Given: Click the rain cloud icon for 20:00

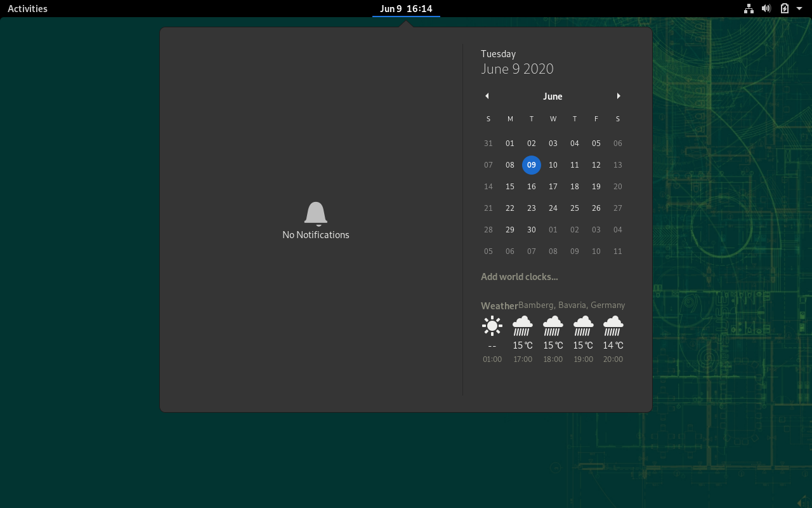Looking at the screenshot, I should pos(613,326).
